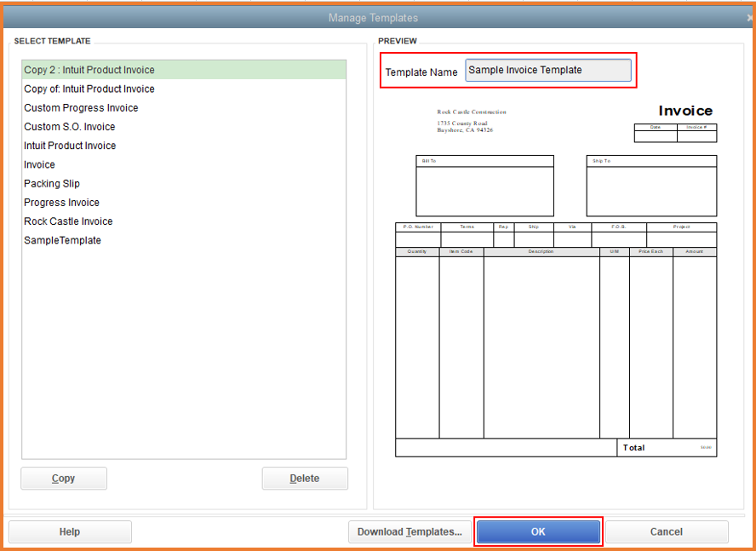Select 'Copy 2 : Intuit Product Invoice' template

pos(184,70)
